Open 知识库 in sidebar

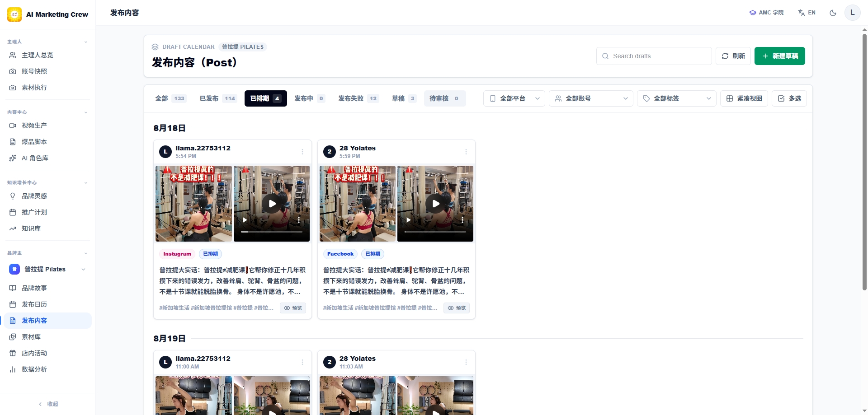click(x=47, y=228)
